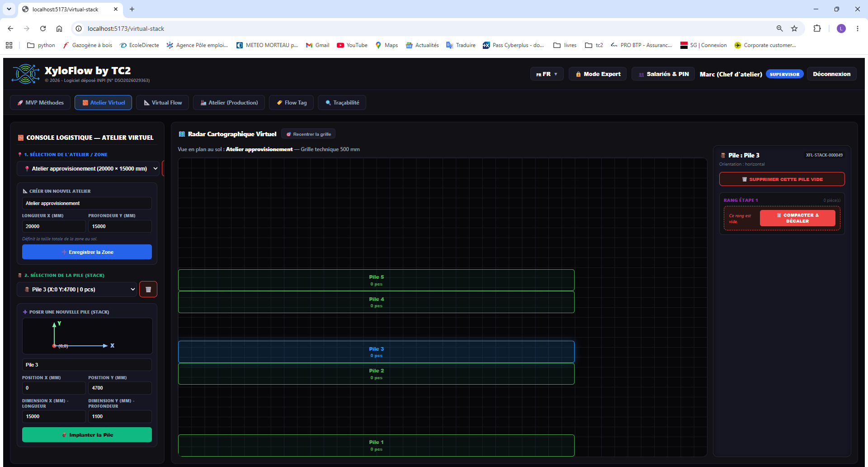Edit Dimension Y profondeur field showing 1100
The width and height of the screenshot is (868, 467).
[120, 416]
